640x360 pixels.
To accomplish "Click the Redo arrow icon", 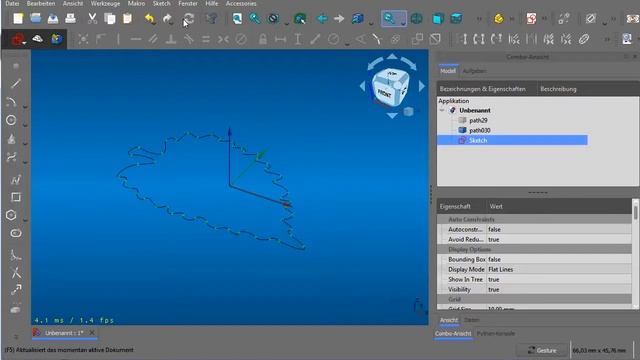I will click(167, 18).
